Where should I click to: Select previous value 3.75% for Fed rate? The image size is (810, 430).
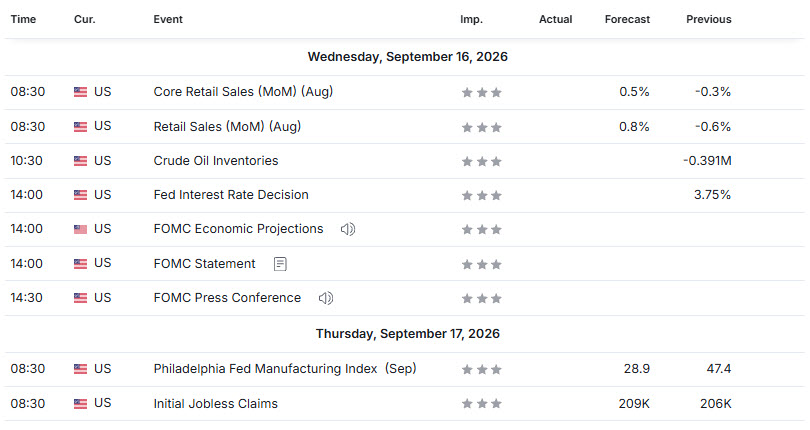pyautogui.click(x=712, y=195)
